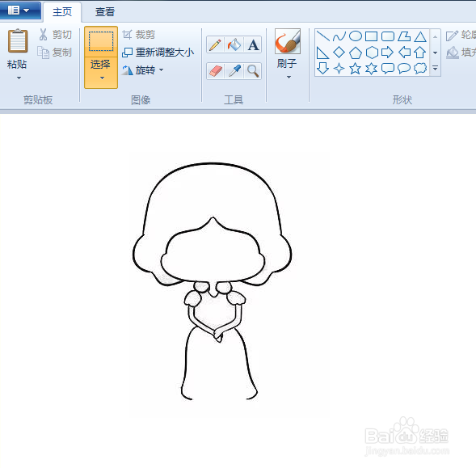Image resolution: width=476 pixels, height=468 pixels.
Task: Expand the full shapes gallery
Action: (435, 68)
